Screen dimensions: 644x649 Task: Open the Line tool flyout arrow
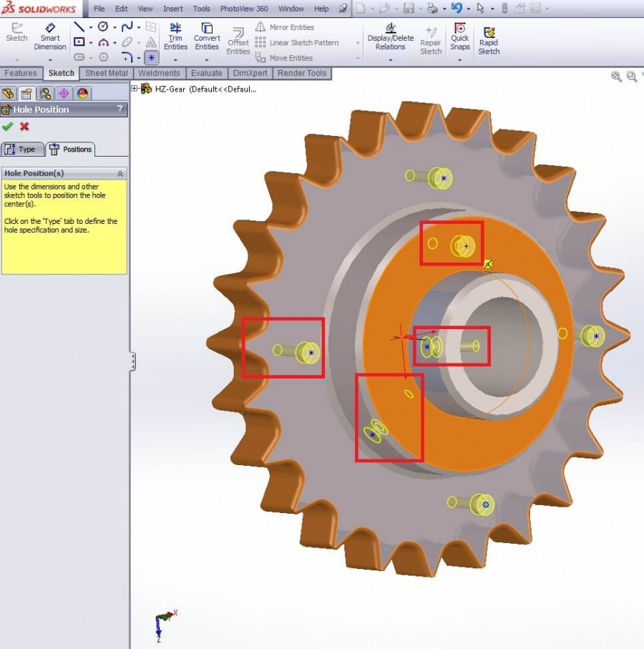click(x=90, y=26)
